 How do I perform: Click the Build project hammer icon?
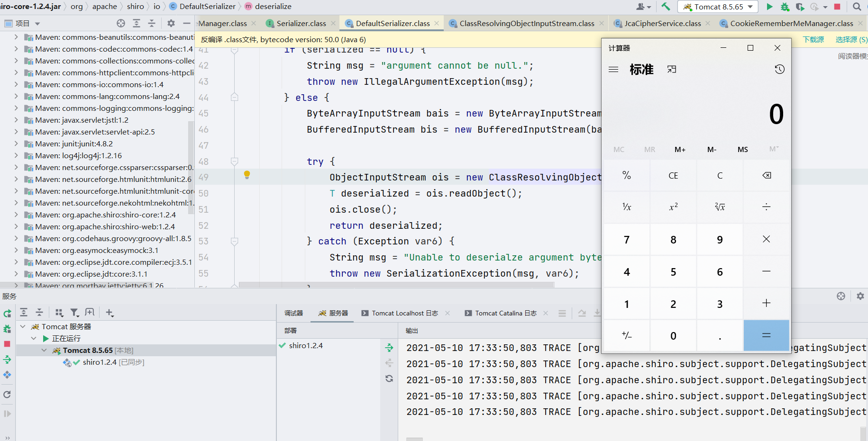pyautogui.click(x=666, y=7)
